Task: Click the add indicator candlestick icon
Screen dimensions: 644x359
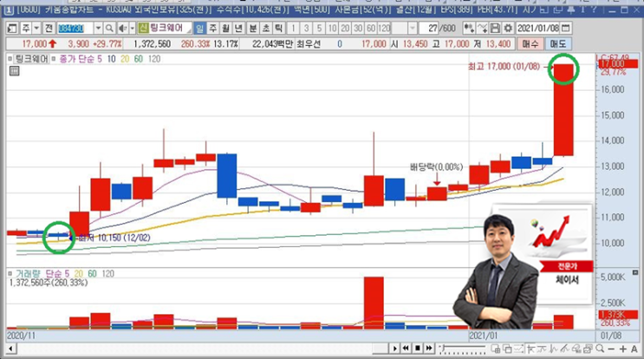Action: point(469,29)
